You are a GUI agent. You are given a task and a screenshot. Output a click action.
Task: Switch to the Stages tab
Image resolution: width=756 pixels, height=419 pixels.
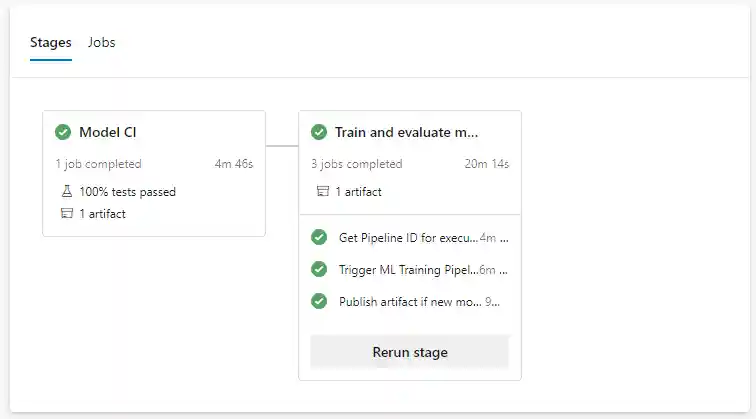click(50, 43)
